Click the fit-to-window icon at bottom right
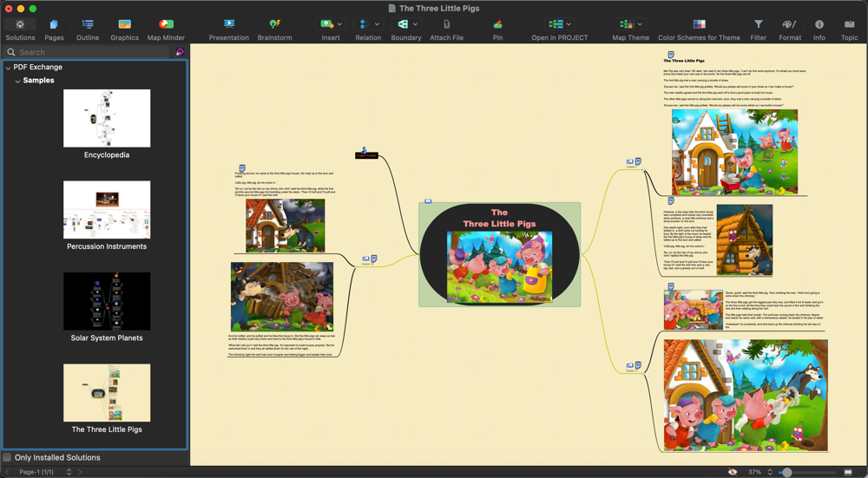Viewport: 868px width, 478px height. click(848, 472)
